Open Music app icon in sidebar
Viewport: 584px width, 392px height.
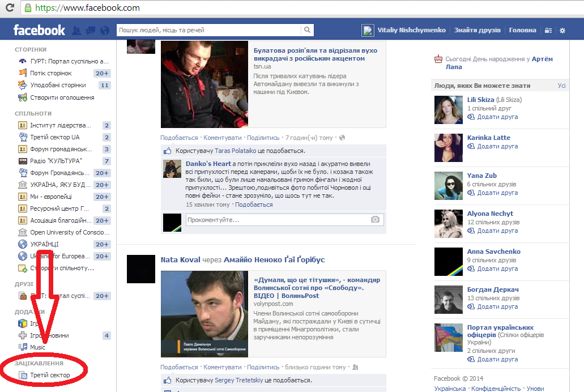[23, 347]
